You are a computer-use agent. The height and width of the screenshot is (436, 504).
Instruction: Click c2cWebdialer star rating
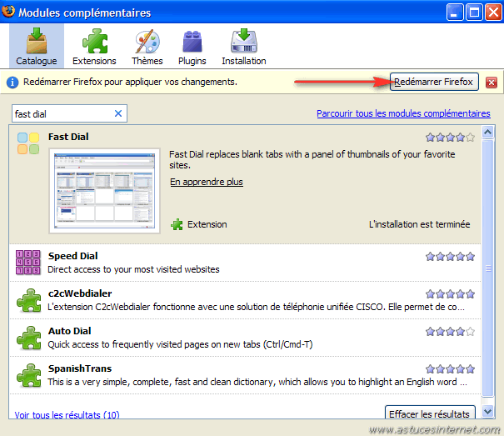click(450, 293)
